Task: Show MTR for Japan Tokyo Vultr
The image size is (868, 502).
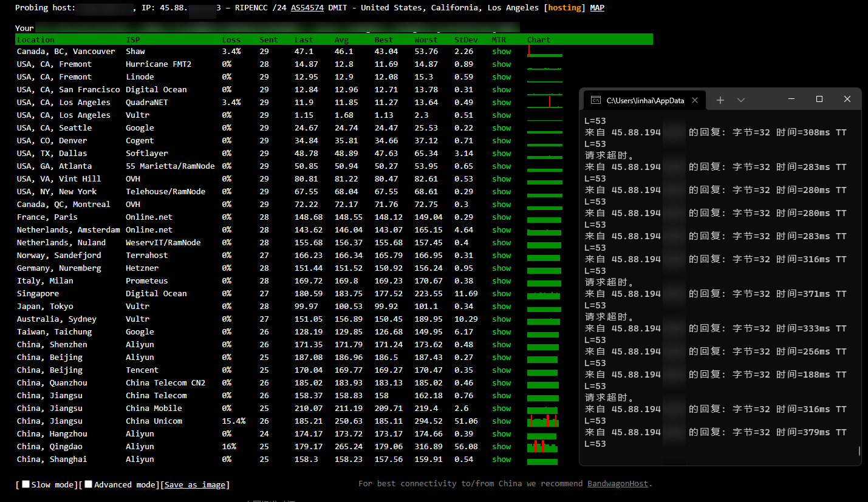Action: (x=502, y=307)
